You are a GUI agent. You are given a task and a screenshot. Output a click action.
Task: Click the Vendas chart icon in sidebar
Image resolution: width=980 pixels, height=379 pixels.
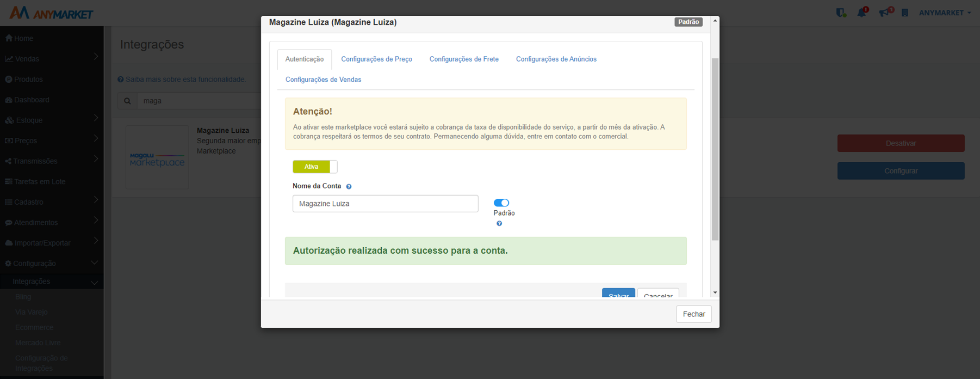(9, 59)
